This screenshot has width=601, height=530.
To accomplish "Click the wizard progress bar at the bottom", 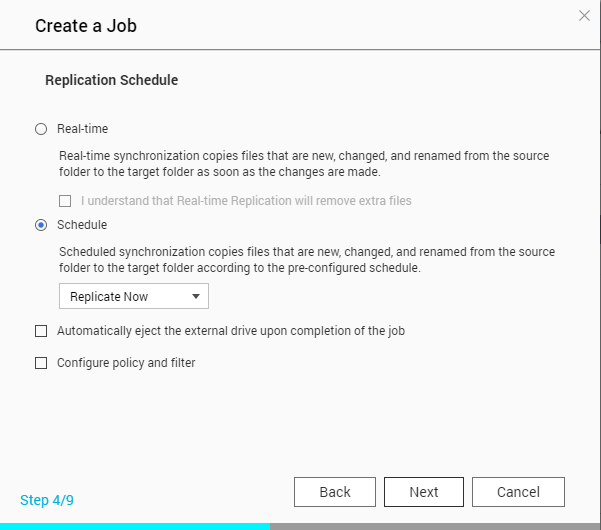I will [x=300, y=526].
